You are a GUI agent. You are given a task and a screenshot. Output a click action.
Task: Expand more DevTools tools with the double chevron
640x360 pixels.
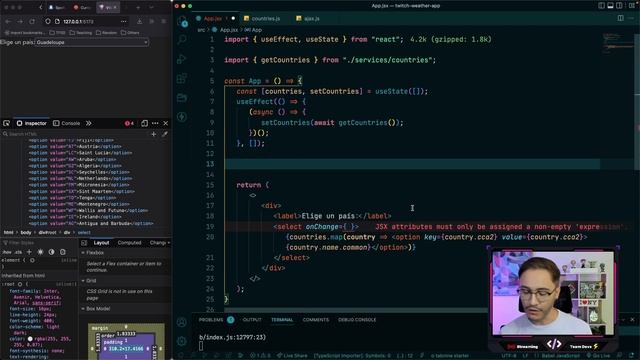point(89,123)
